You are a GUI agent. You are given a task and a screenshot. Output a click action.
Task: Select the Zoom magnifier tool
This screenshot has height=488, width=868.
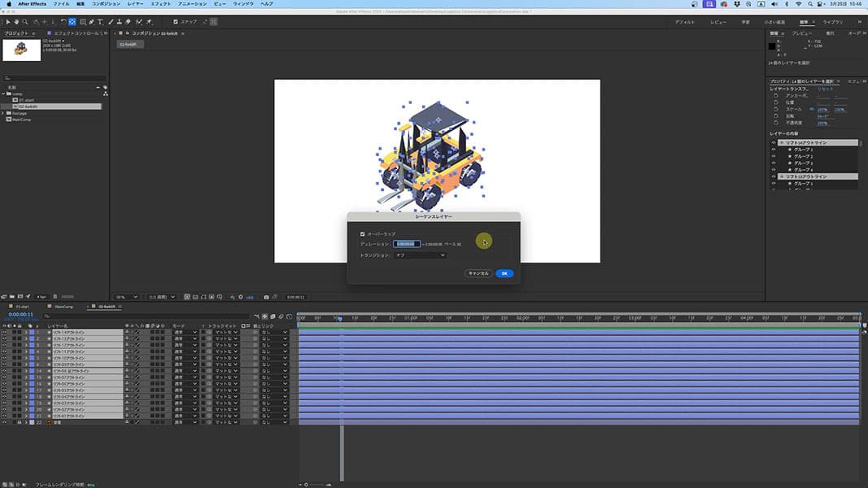coord(25,22)
